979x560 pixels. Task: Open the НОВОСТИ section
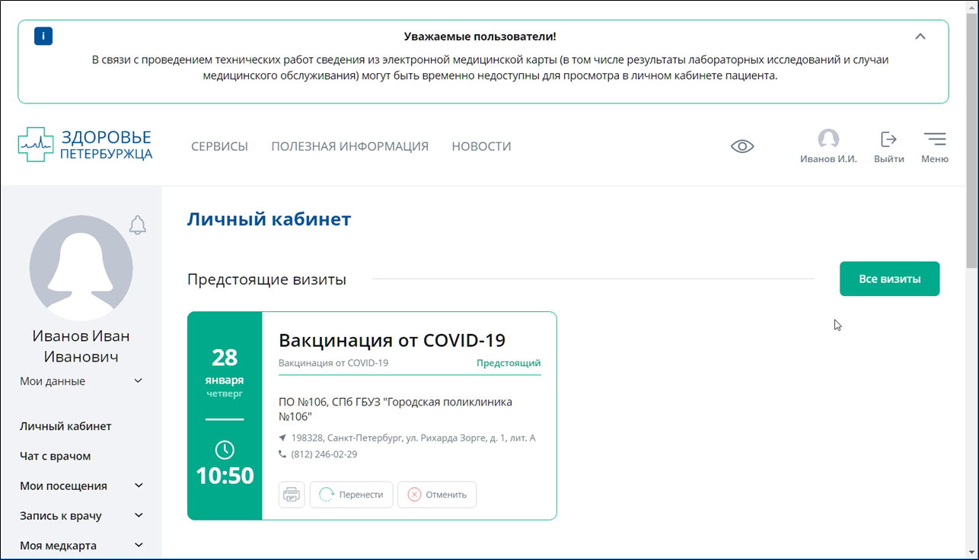[x=481, y=146]
